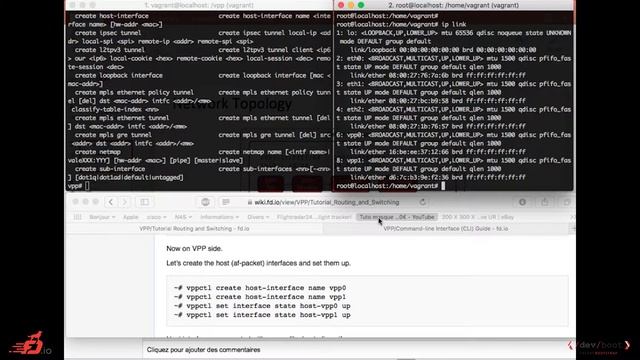Open the round extension icon in Safari toolbar
Image resolution: width=640 pixels, height=360 pixels.
click(x=205, y=202)
